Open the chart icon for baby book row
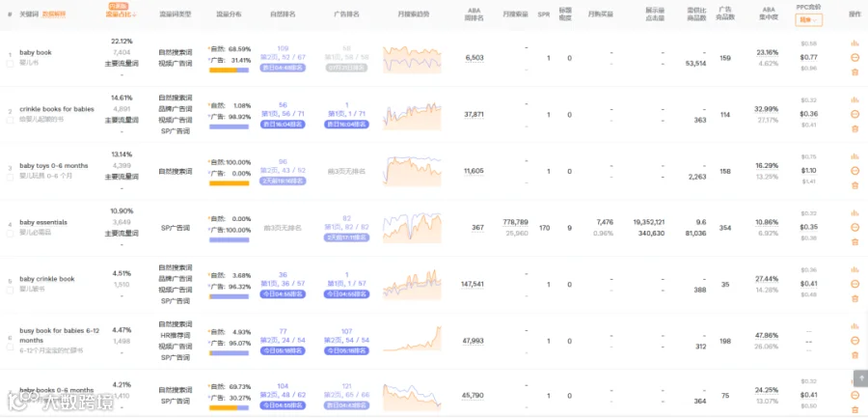This screenshot has height=418, width=868. pyautogui.click(x=854, y=43)
